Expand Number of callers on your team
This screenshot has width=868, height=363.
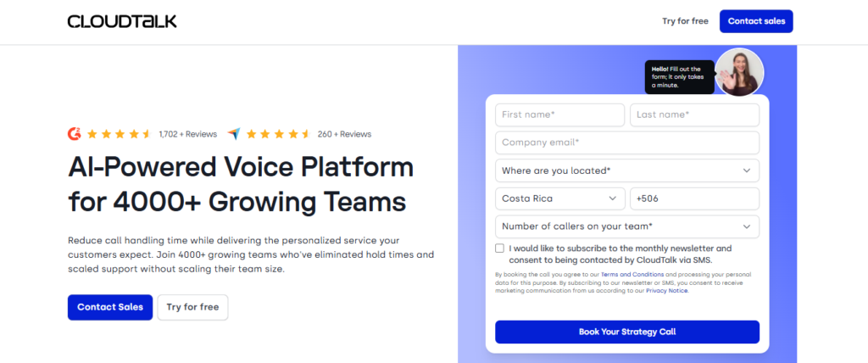click(x=627, y=226)
